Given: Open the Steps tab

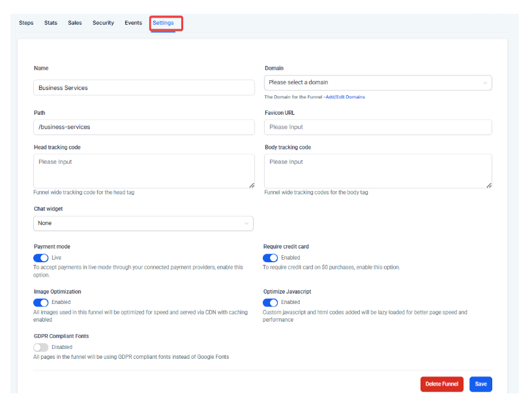Looking at the screenshot, I should click(26, 23).
